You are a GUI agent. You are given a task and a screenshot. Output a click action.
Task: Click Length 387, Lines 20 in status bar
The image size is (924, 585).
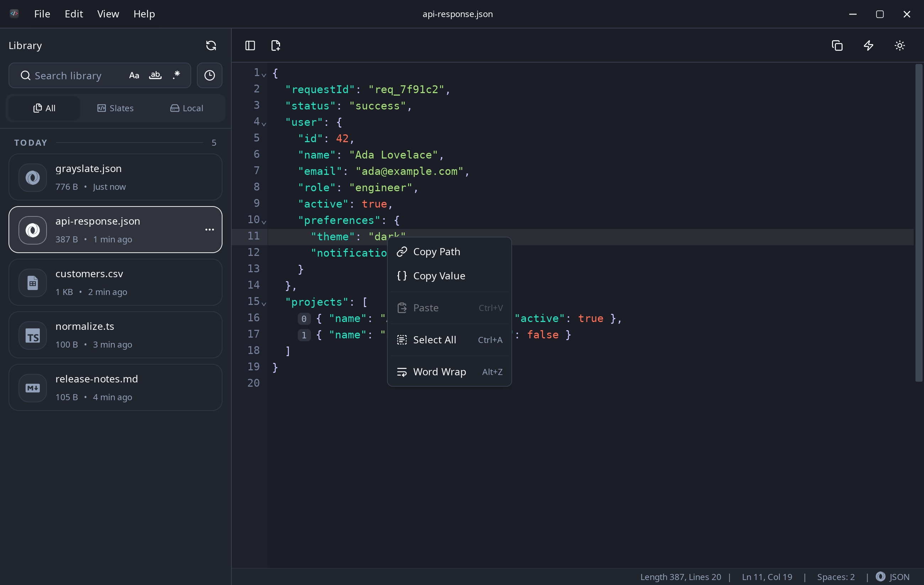point(680,577)
